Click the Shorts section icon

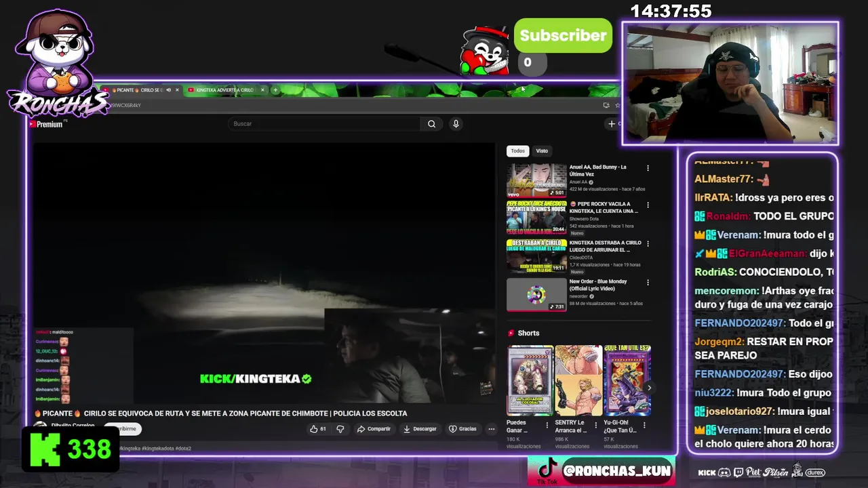(511, 333)
